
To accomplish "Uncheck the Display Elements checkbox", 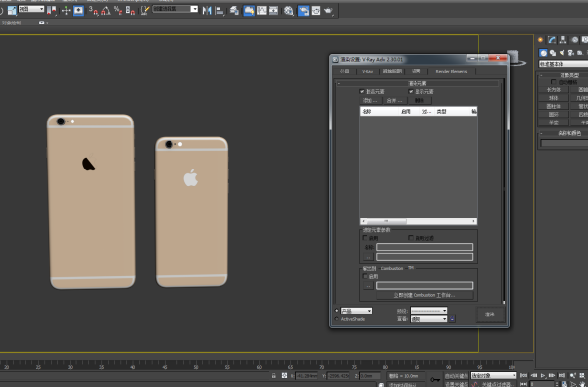I will [x=411, y=91].
